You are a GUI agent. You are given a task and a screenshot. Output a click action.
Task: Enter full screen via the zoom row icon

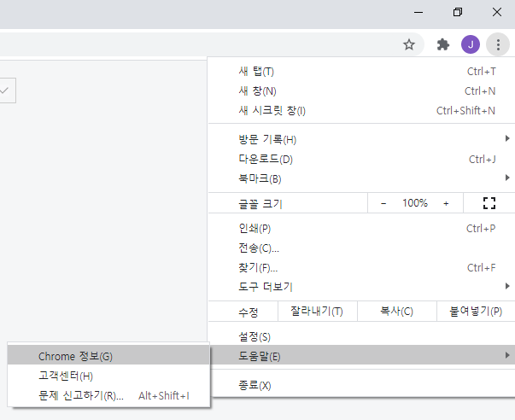[x=489, y=203]
